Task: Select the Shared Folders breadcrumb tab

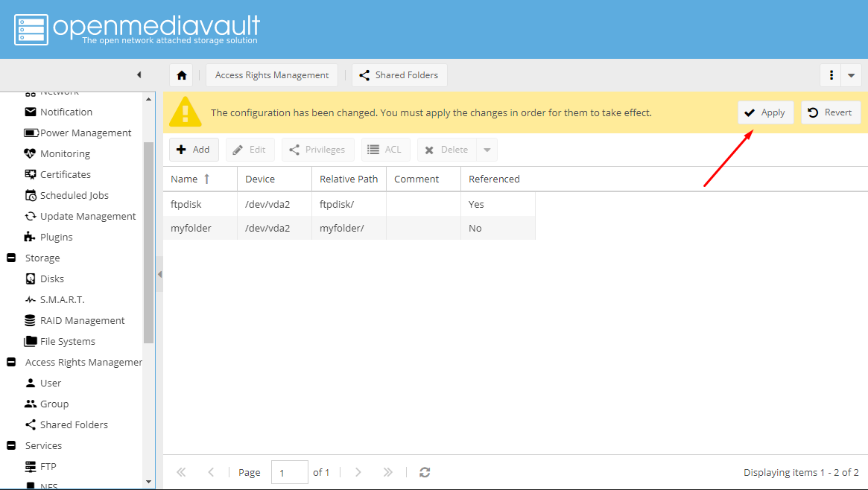Action: tap(399, 75)
